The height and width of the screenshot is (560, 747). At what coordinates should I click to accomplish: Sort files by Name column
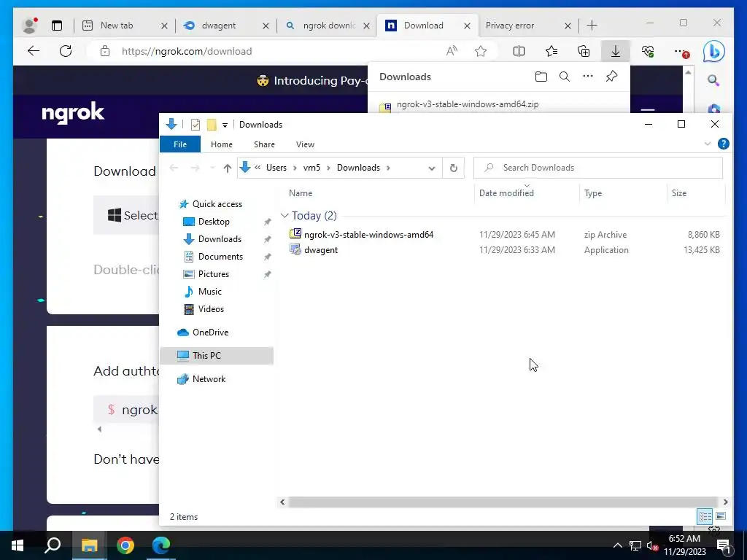tap(301, 192)
